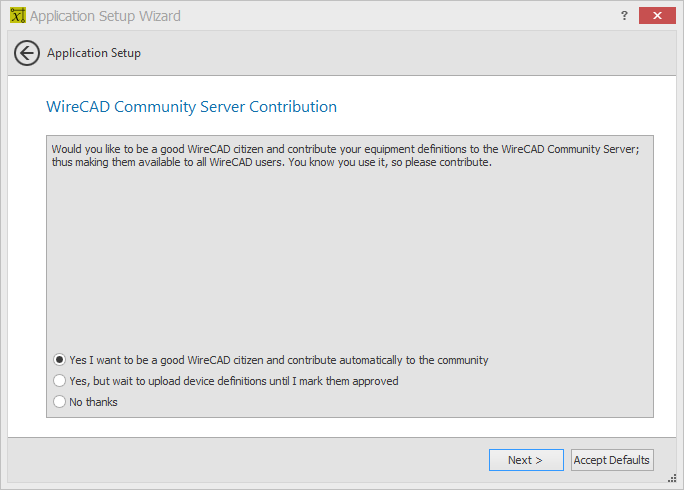The width and height of the screenshot is (684, 490).
Task: Click the Next > button
Action: tap(526, 460)
